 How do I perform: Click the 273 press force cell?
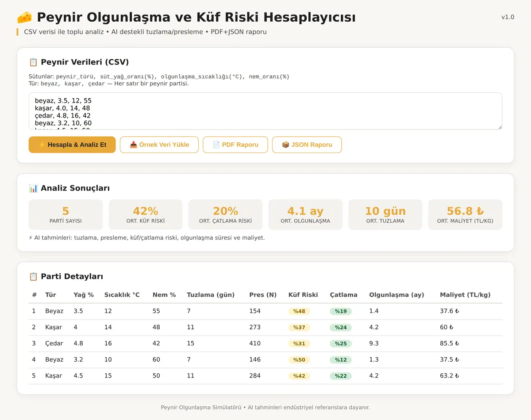coord(255,328)
